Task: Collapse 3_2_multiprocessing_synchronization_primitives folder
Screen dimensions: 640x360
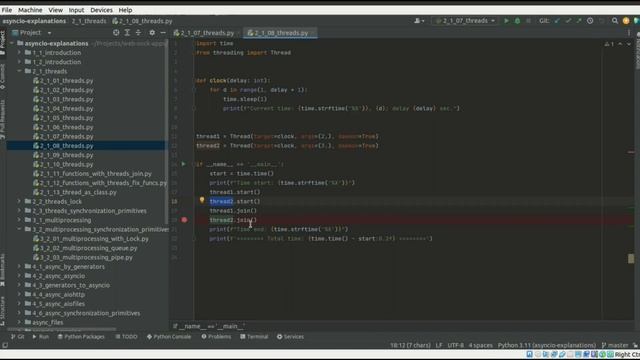Action: [x=19, y=229]
